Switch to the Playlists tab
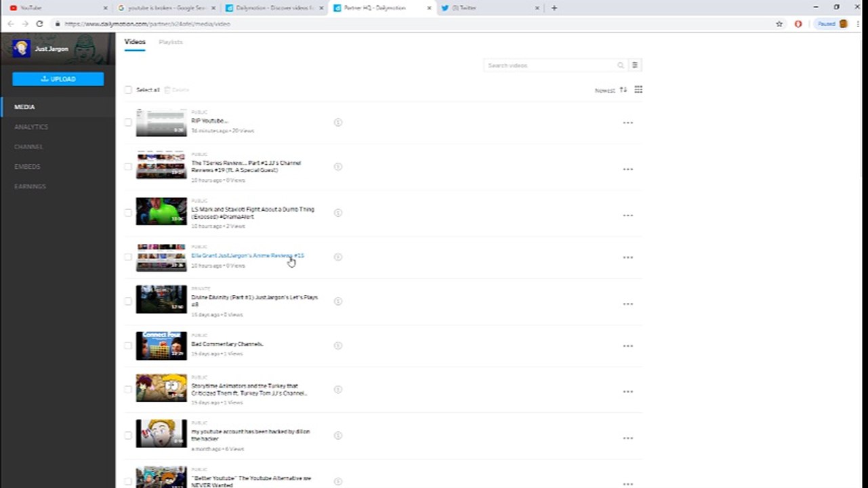 pos(171,42)
